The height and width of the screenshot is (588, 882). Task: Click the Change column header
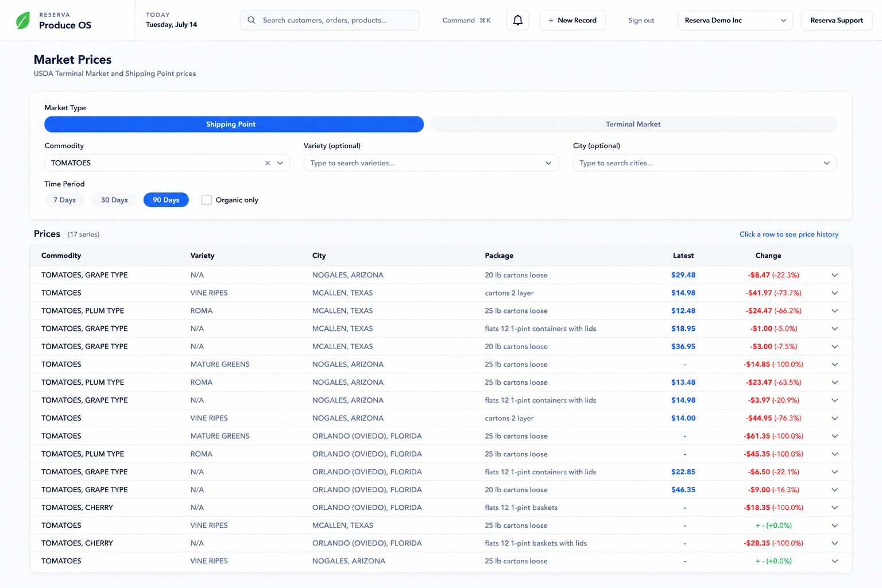coord(768,256)
